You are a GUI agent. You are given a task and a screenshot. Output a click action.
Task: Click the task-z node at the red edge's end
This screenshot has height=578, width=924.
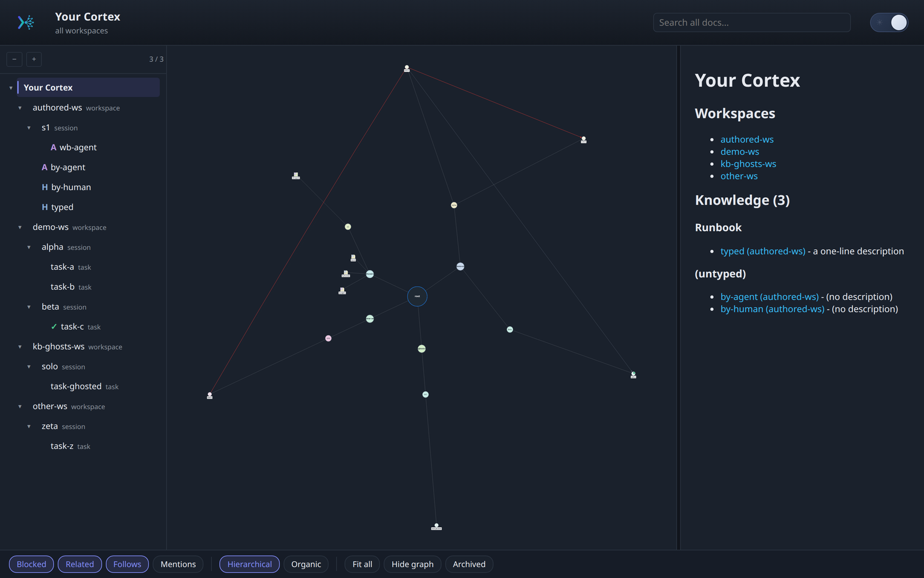tap(210, 395)
